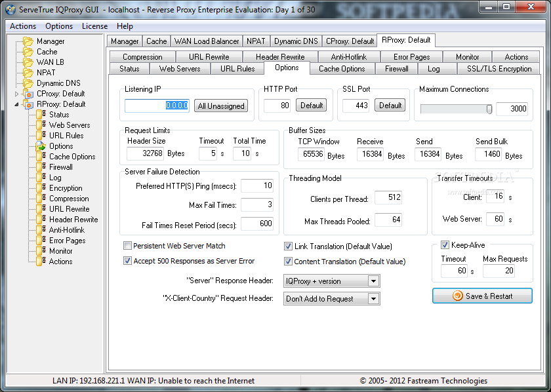Click the Send Bulk buffer size field
The height and width of the screenshot is (392, 551).
489,154
